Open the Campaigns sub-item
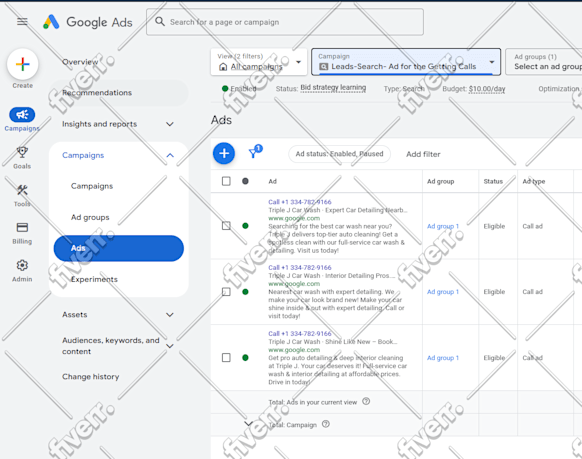 pyautogui.click(x=92, y=186)
